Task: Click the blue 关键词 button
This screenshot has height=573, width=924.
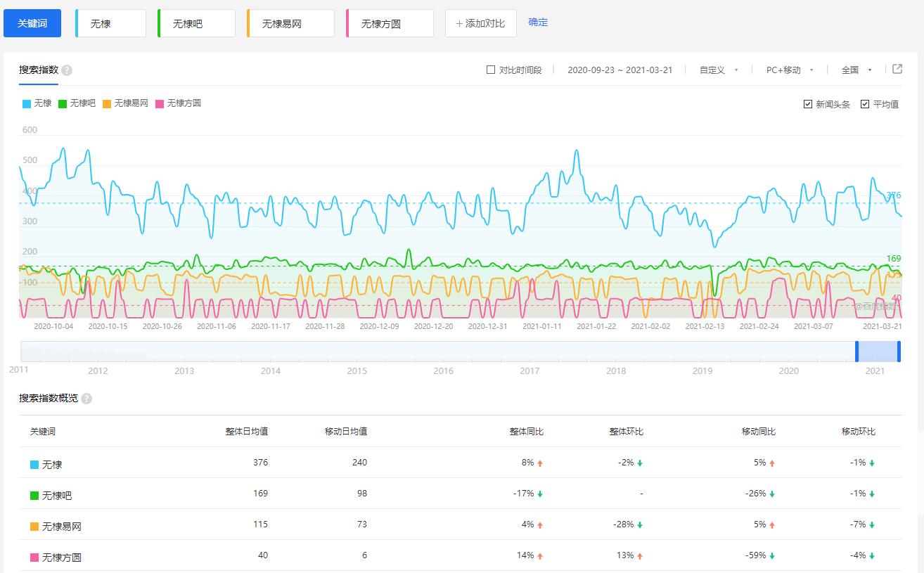Action: pyautogui.click(x=32, y=23)
